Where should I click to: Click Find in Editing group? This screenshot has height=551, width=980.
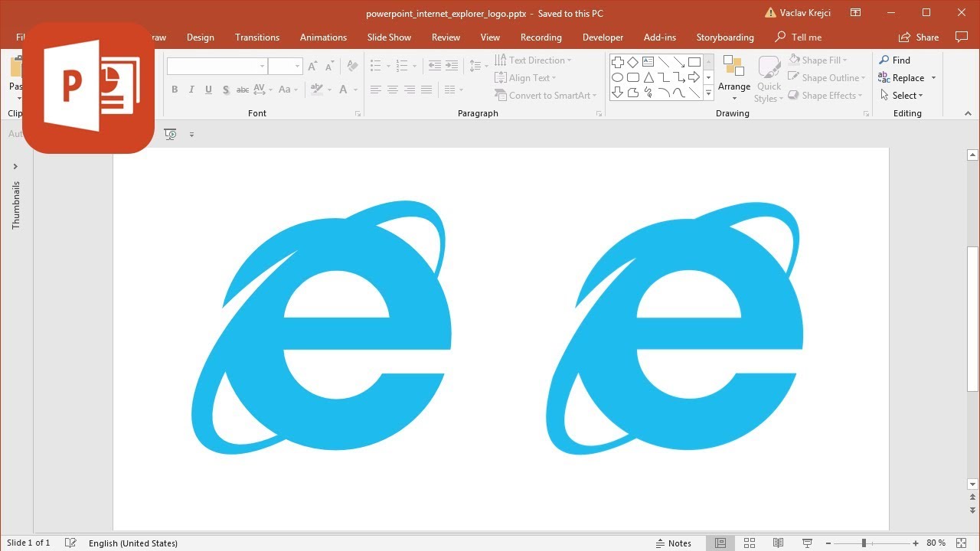[x=894, y=60]
